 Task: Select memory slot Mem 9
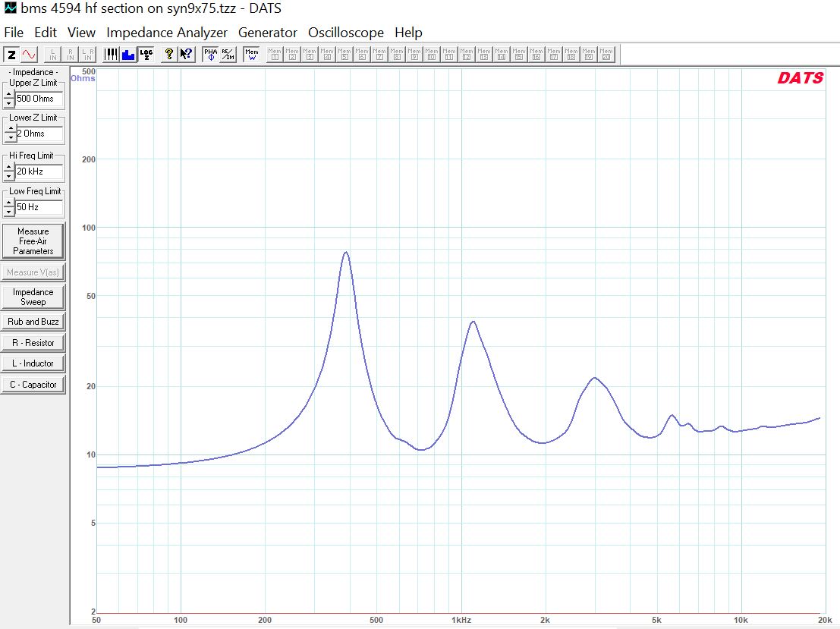tap(414, 55)
